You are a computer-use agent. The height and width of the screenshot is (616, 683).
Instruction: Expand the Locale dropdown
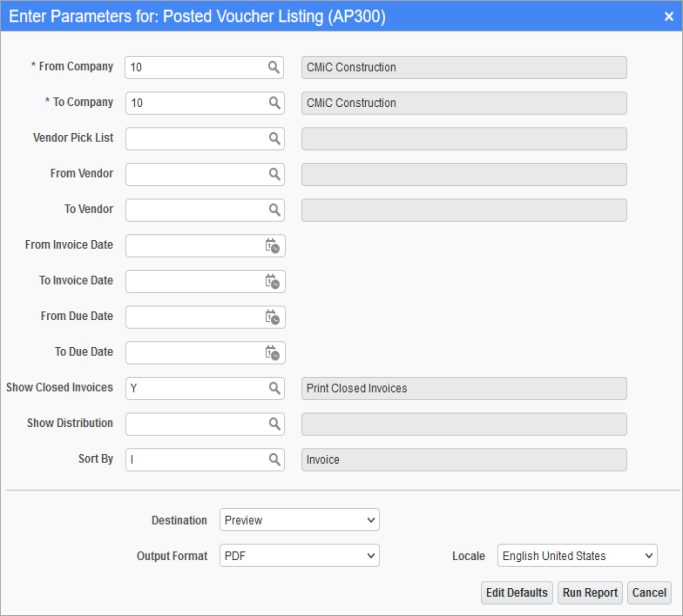(577, 555)
